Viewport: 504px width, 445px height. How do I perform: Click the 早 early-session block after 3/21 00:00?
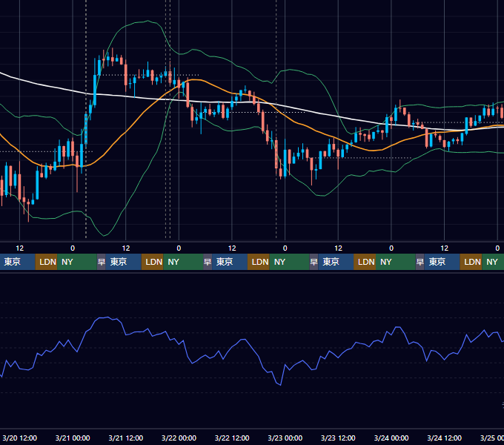pos(102,262)
